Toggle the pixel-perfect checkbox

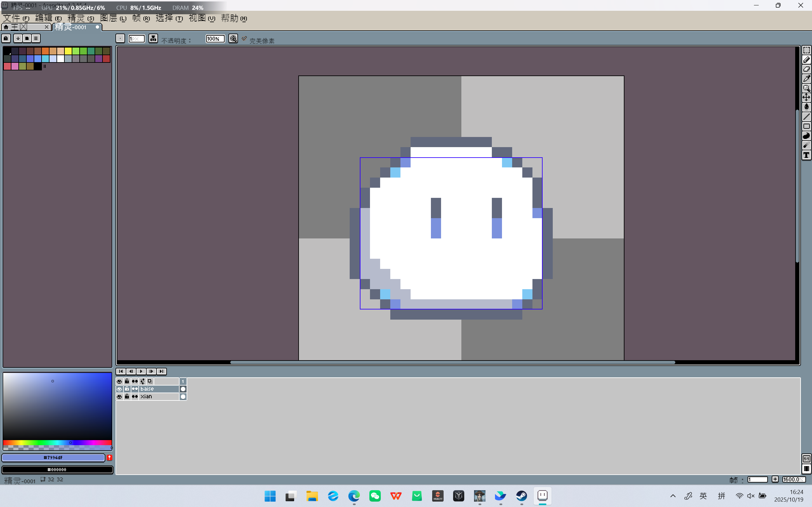click(244, 39)
